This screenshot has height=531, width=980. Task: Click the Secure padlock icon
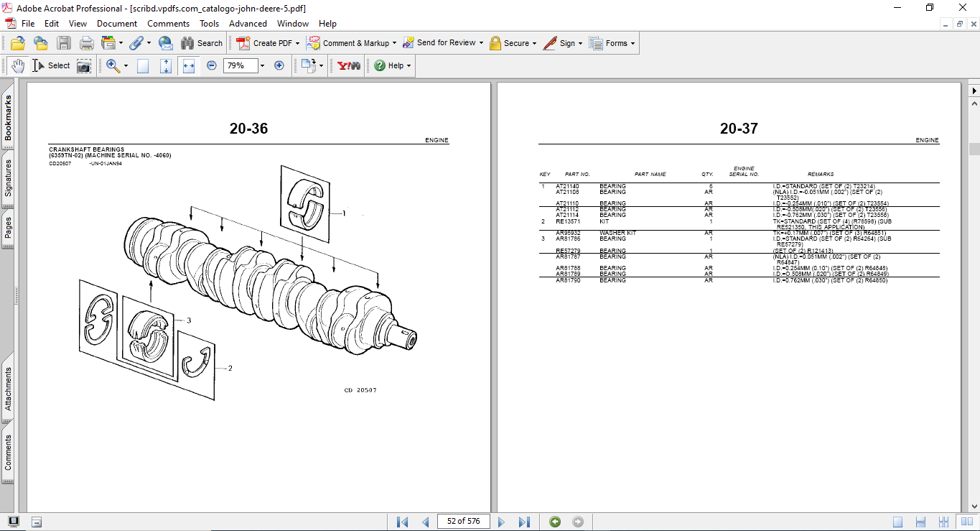click(497, 42)
